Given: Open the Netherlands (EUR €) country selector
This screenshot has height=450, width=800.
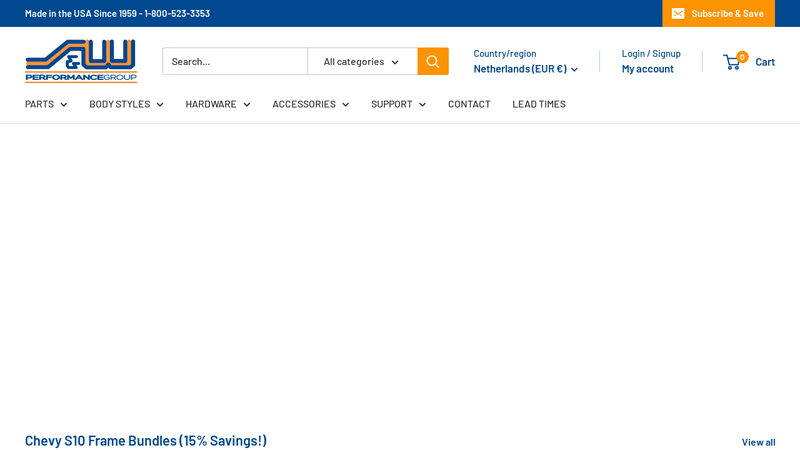Looking at the screenshot, I should pos(525,69).
